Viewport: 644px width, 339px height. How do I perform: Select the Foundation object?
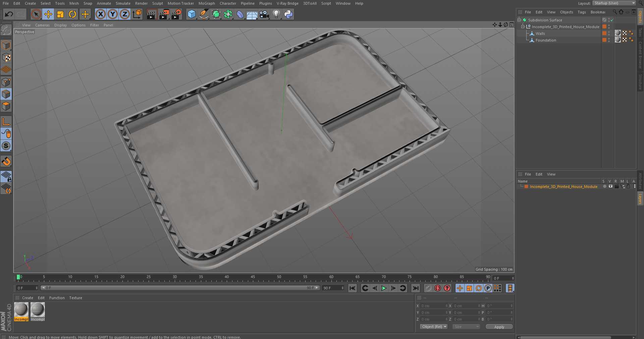click(x=546, y=40)
